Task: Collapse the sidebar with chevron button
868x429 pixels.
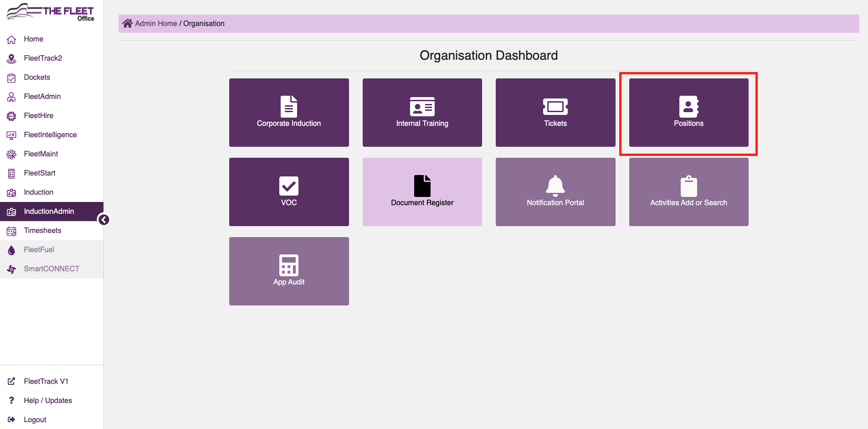Action: pyautogui.click(x=104, y=220)
